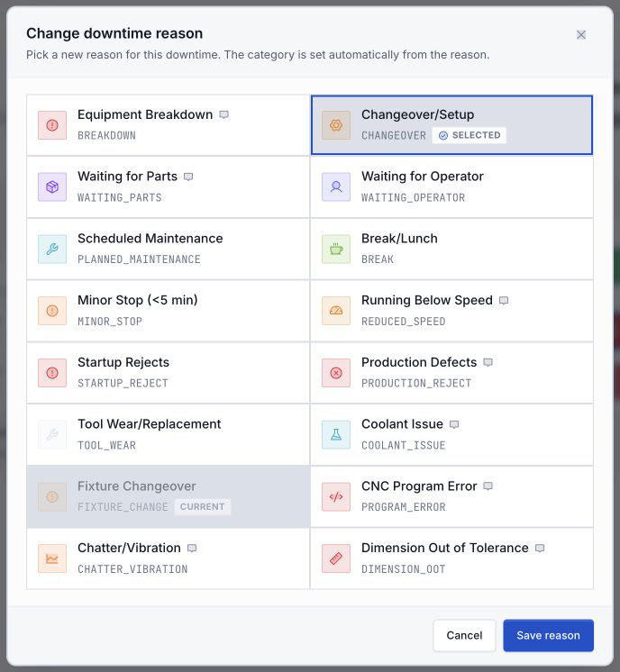
Task: Select the Equipment Breakdown reason
Action: click(169, 125)
